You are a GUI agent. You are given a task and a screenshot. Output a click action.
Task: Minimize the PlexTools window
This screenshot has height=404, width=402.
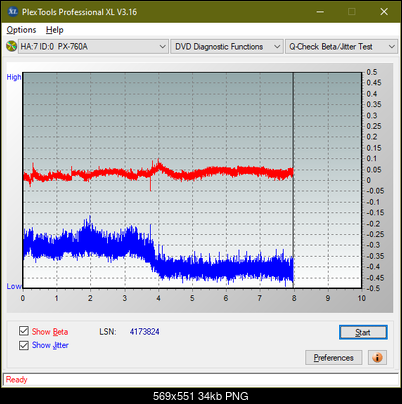coord(320,12)
